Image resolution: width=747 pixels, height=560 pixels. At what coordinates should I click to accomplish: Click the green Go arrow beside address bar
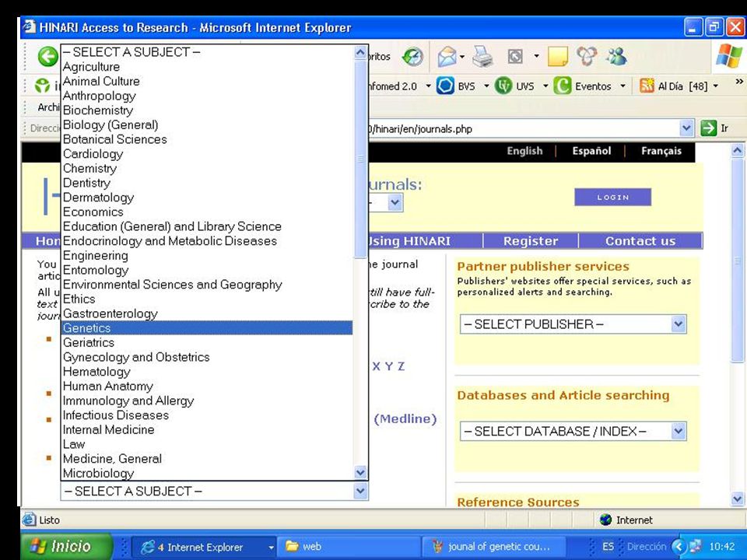coord(708,128)
